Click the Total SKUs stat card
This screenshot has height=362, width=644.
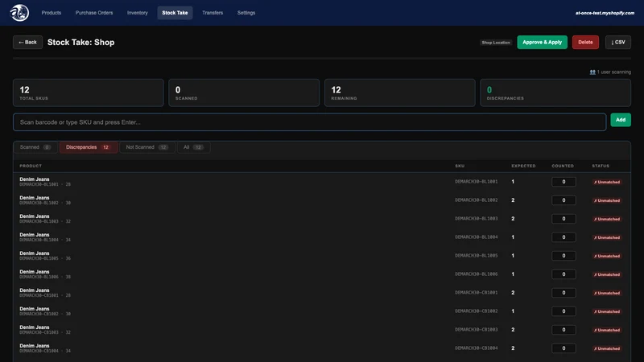point(89,93)
